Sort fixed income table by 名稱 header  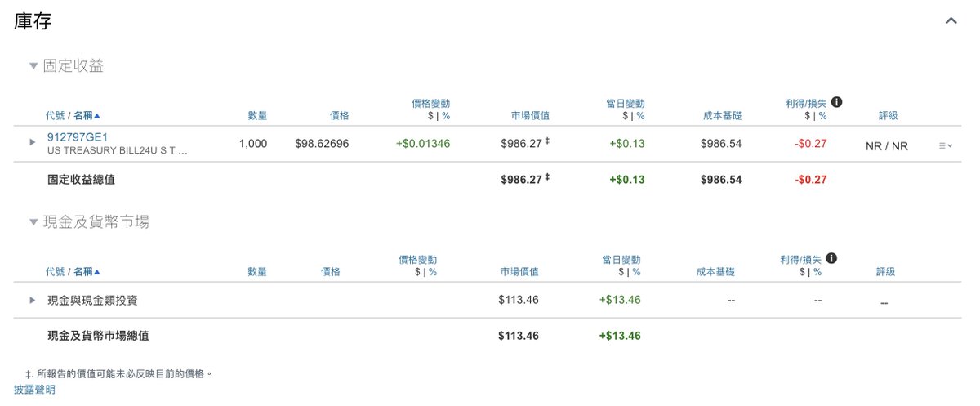82,116
